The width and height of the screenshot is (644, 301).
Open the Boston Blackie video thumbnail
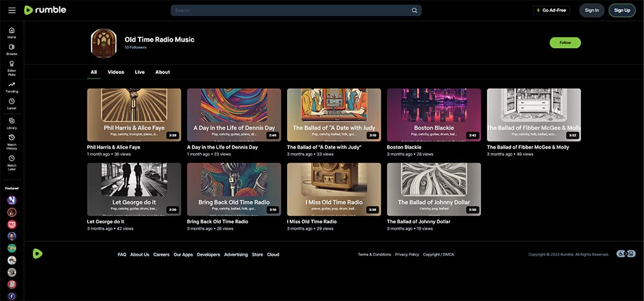point(433,115)
